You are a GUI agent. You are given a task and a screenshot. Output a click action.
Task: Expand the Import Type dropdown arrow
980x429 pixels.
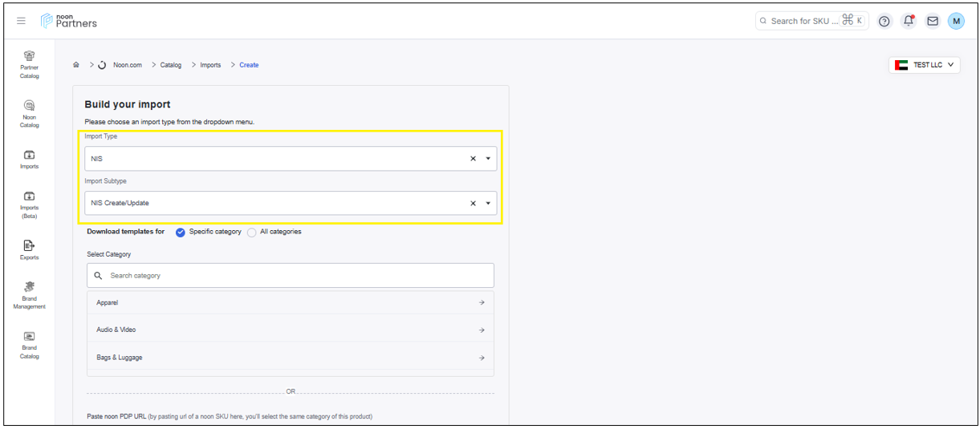(x=488, y=159)
